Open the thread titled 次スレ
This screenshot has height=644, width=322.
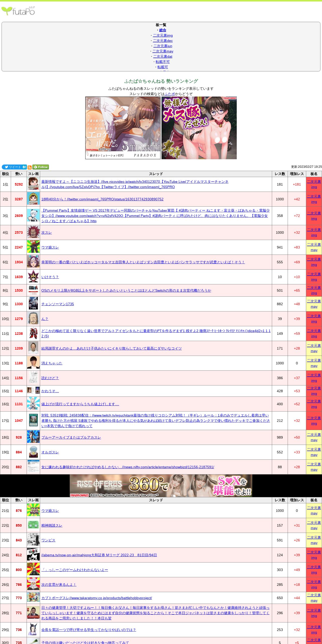click(x=47, y=232)
